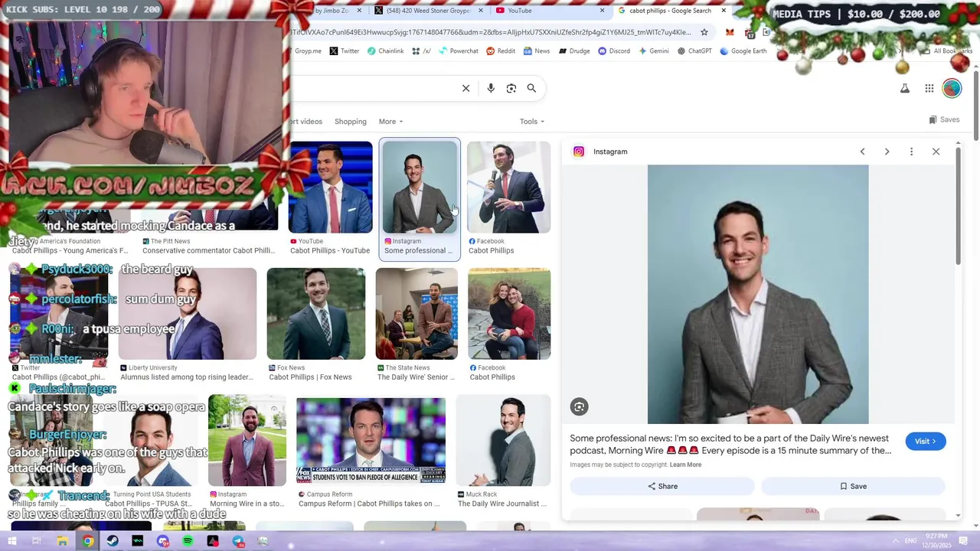This screenshot has height=551, width=980.
Task: Bookmark this page with the star icon
Action: click(x=704, y=32)
